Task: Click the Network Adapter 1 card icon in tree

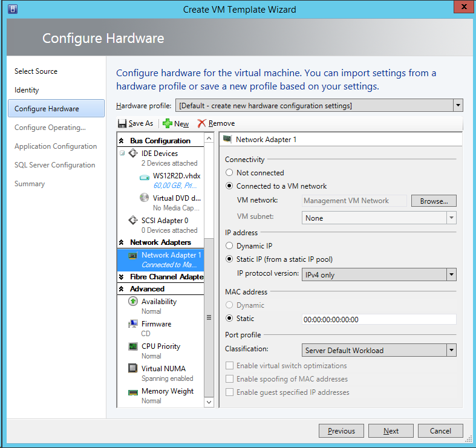Action: coord(133,256)
